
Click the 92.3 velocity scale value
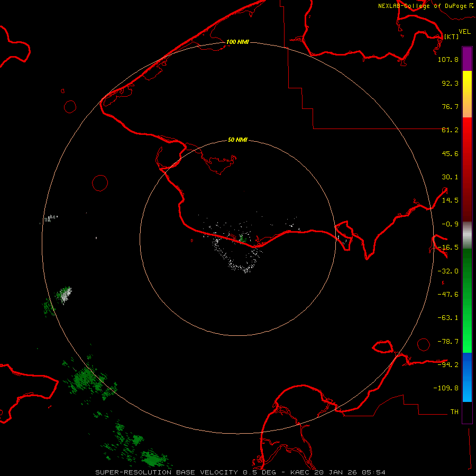[450, 83]
